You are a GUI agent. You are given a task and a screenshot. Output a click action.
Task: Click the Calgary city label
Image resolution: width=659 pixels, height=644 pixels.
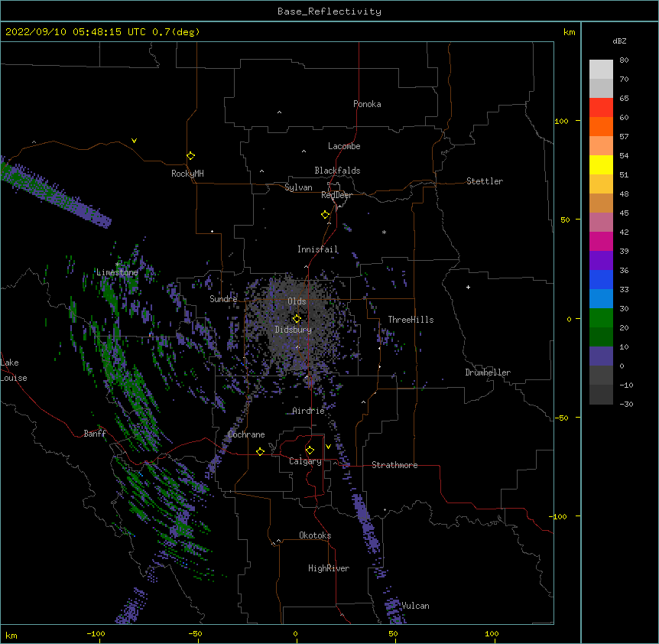coord(305,461)
